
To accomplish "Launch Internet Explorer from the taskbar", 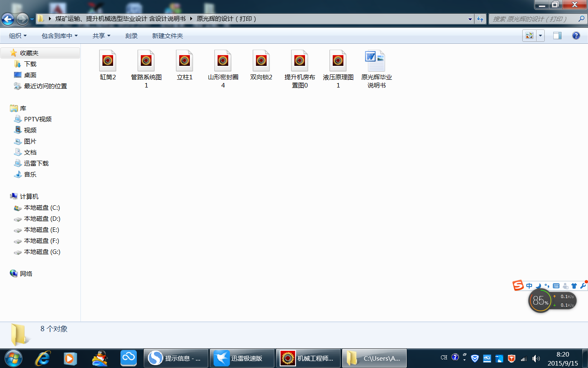I will [42, 359].
